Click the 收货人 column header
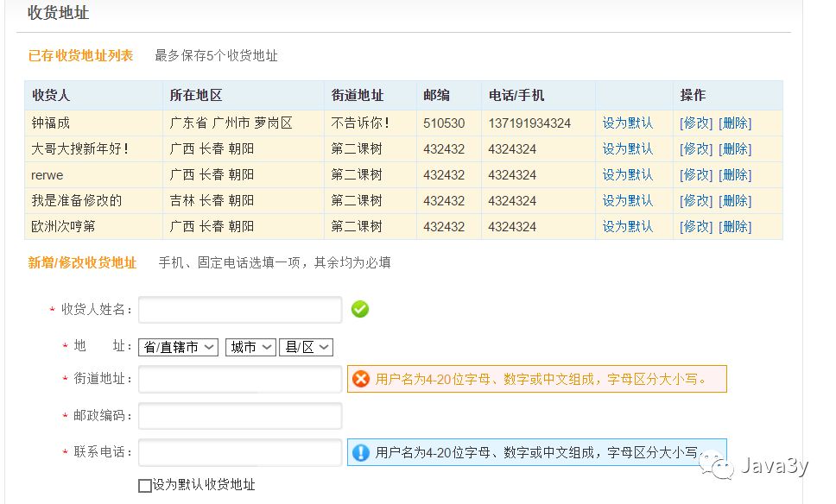The height and width of the screenshot is (504, 836). pyautogui.click(x=51, y=96)
